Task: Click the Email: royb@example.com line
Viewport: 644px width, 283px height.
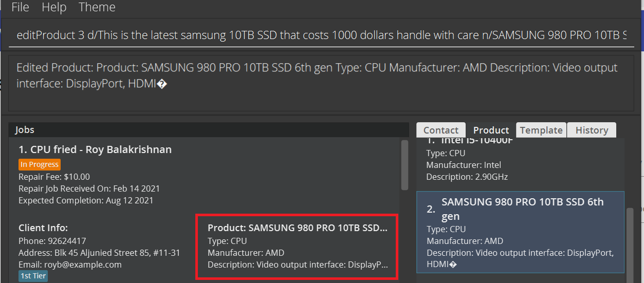Action: point(70,265)
